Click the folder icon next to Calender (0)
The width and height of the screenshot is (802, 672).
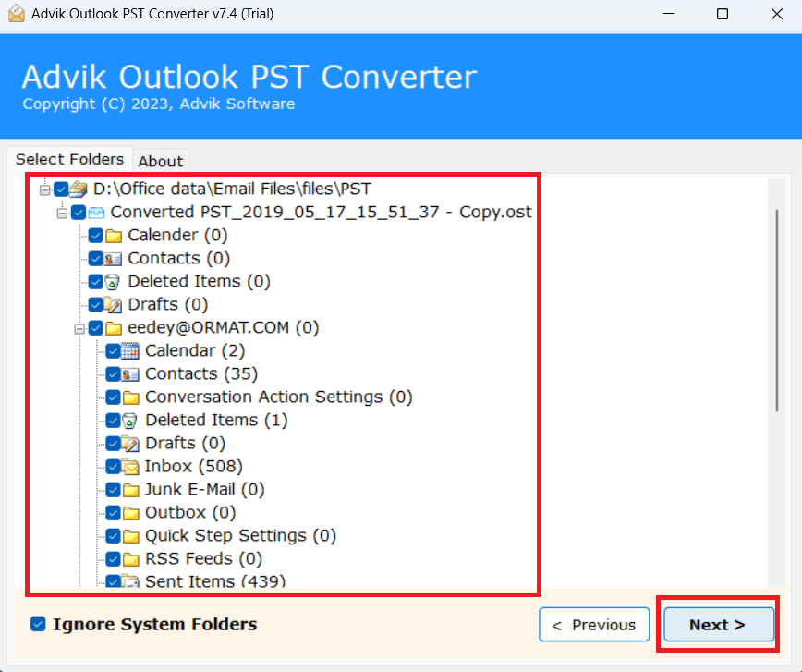[114, 236]
